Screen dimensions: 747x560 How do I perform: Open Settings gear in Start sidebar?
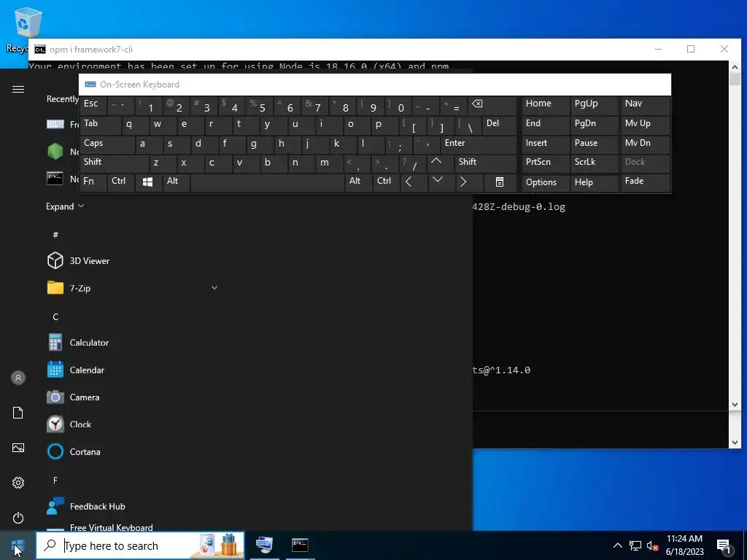click(18, 483)
